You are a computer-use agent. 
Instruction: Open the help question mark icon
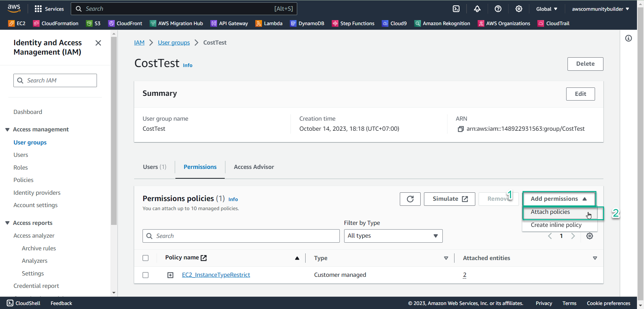coord(498,9)
